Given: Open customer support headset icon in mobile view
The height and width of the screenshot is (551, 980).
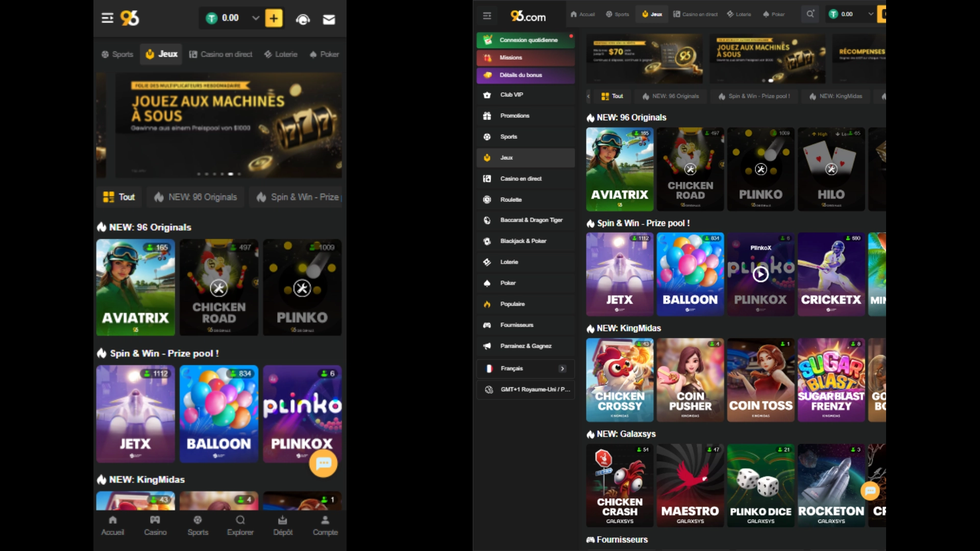Looking at the screenshot, I should pos(303,19).
